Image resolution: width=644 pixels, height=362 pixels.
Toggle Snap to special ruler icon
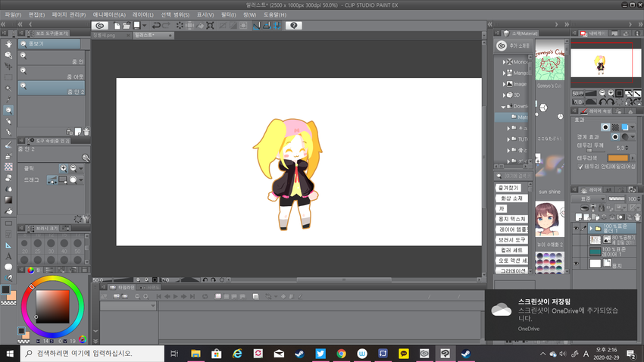click(x=267, y=26)
